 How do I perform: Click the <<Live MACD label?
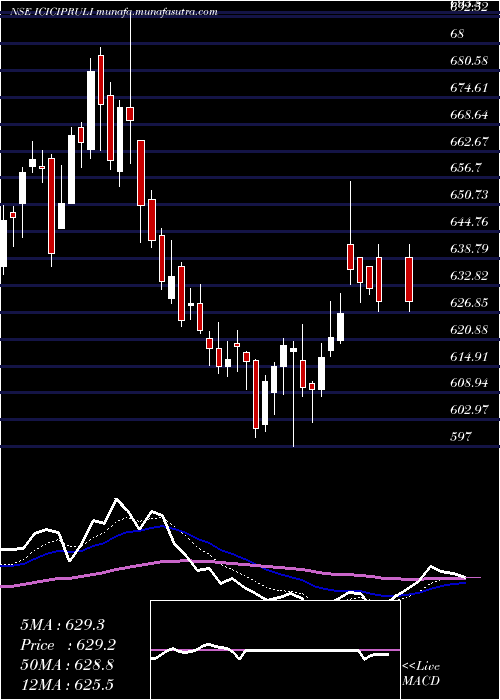coord(421,673)
